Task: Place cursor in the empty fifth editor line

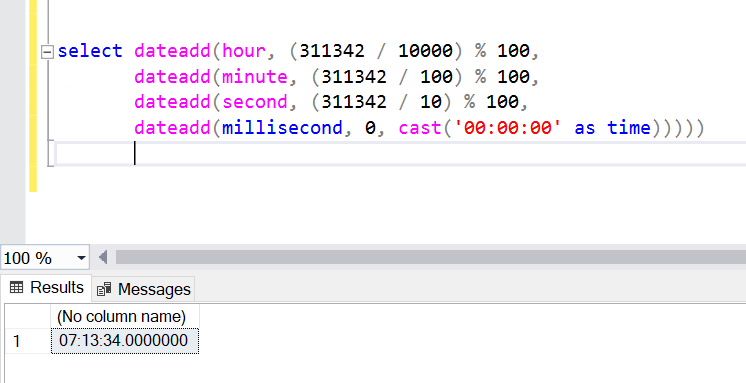Action: pyautogui.click(x=400, y=154)
